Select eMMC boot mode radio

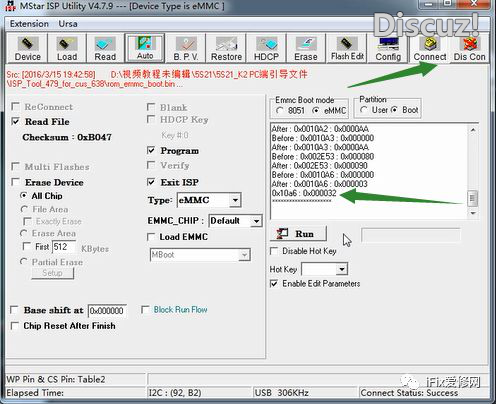(316, 110)
